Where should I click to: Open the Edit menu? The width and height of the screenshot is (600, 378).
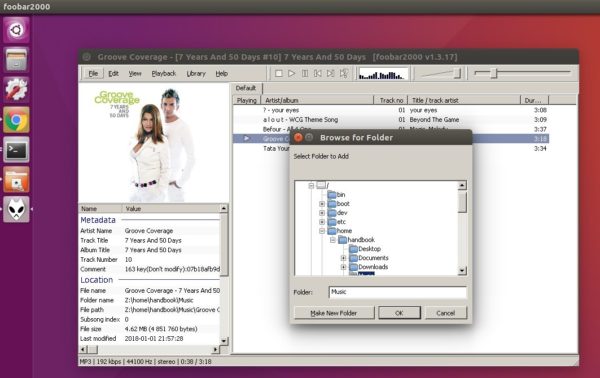(x=113, y=73)
